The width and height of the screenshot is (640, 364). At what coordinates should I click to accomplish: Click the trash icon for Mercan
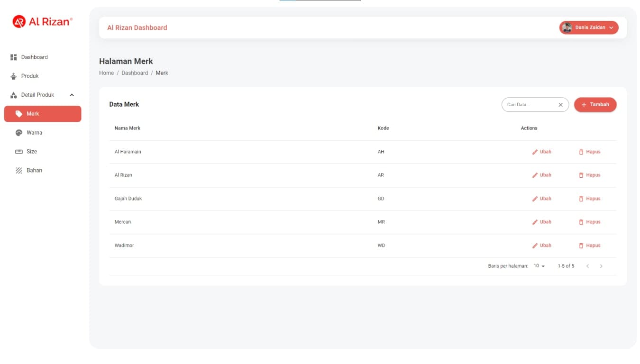(x=581, y=222)
